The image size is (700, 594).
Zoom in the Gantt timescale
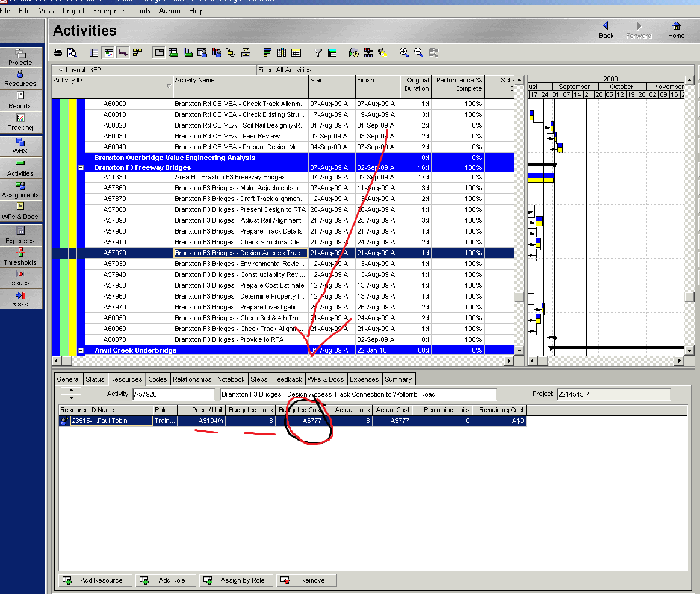[x=404, y=53]
